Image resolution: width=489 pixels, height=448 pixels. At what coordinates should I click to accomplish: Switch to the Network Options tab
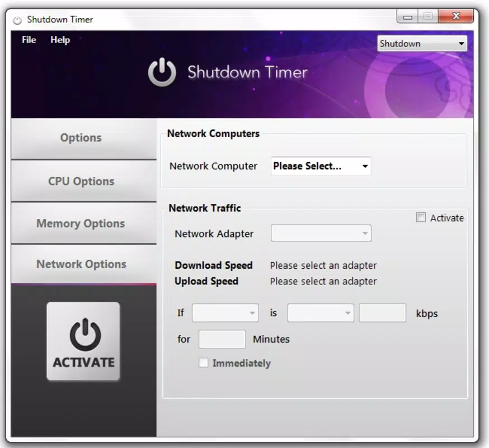click(83, 264)
